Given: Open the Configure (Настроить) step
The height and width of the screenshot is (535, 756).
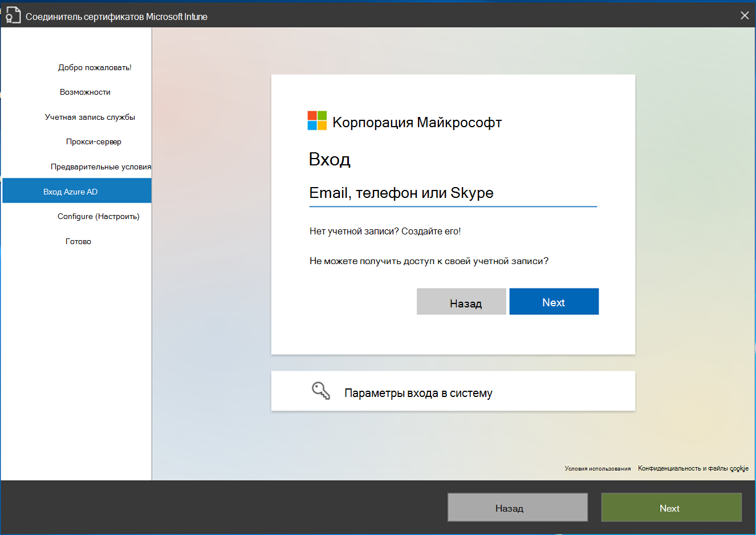Looking at the screenshot, I should (99, 216).
